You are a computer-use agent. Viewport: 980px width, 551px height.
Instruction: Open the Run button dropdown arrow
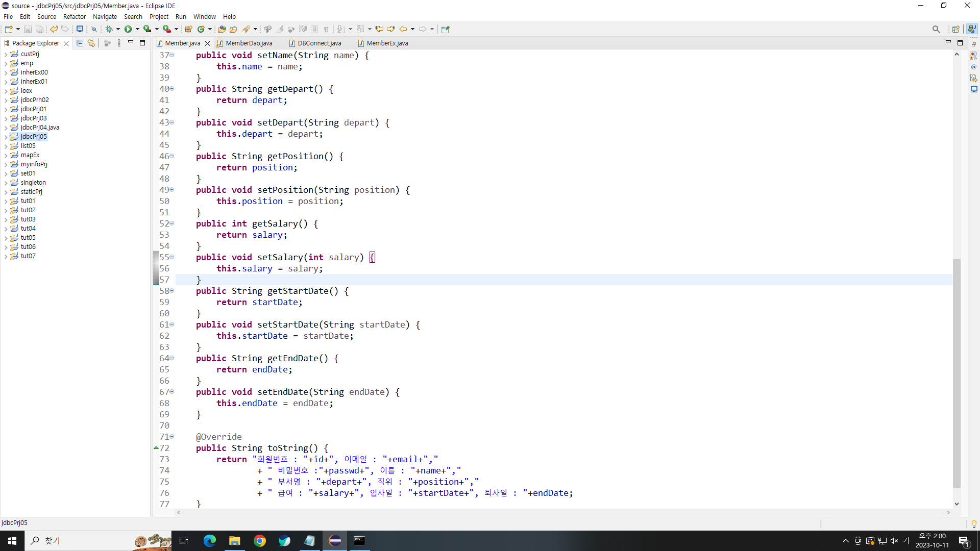pos(137,29)
